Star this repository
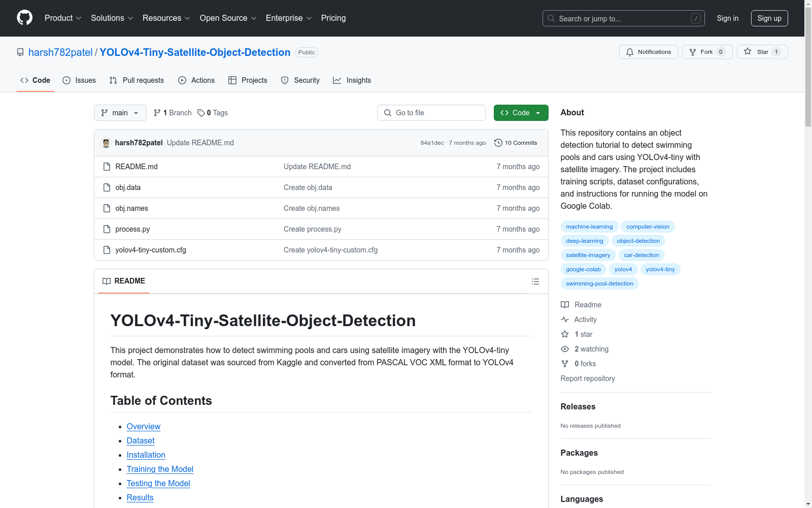The image size is (812, 508). (x=762, y=52)
